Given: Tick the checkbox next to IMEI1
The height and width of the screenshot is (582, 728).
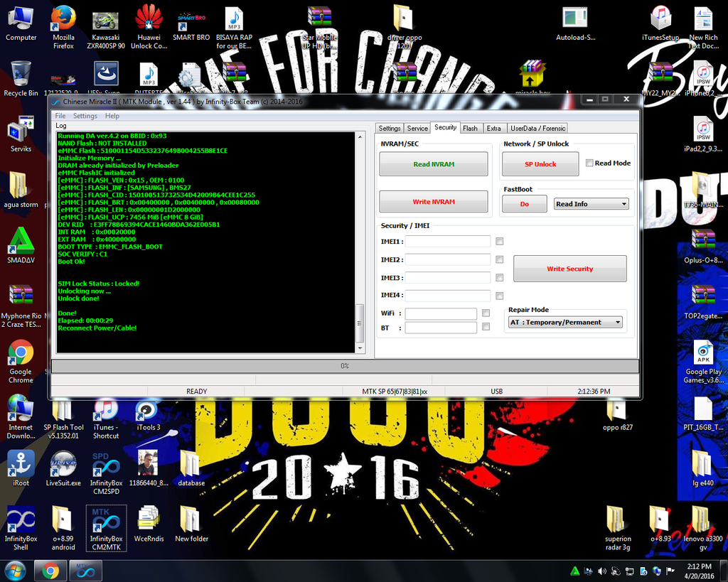Looking at the screenshot, I should [500, 242].
